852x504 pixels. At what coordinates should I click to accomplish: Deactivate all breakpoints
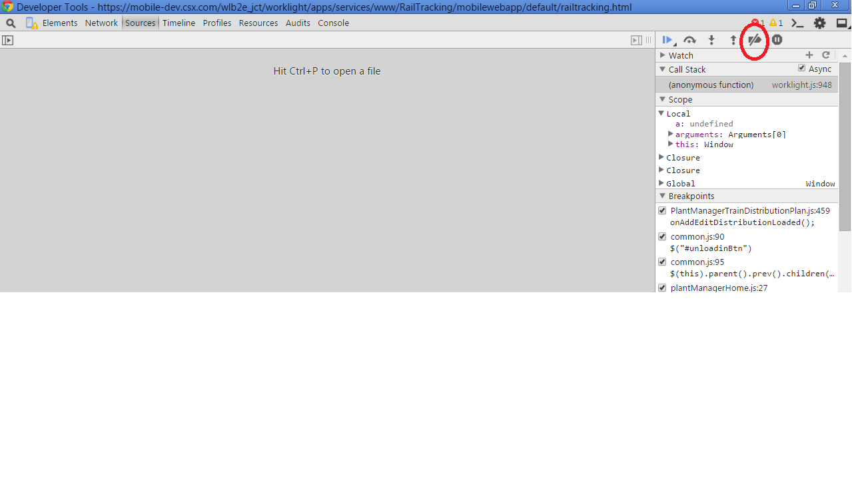pyautogui.click(x=755, y=40)
